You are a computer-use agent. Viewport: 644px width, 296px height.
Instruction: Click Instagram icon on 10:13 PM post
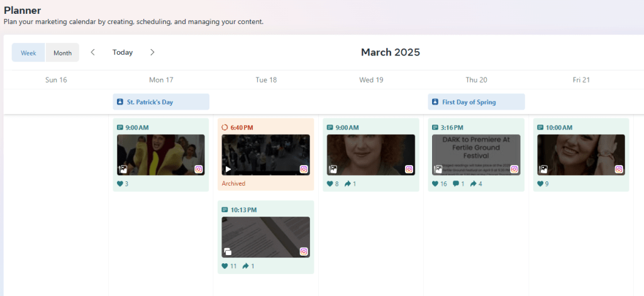pos(304,251)
